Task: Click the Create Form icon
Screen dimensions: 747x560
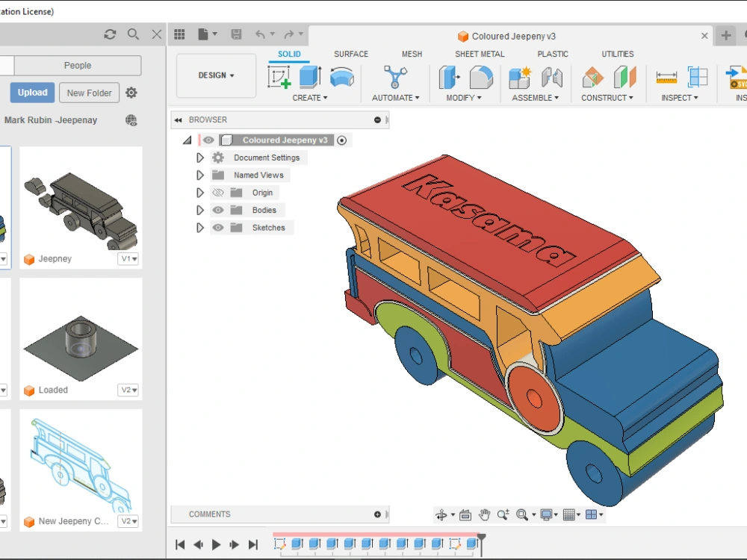Action: 342,77
